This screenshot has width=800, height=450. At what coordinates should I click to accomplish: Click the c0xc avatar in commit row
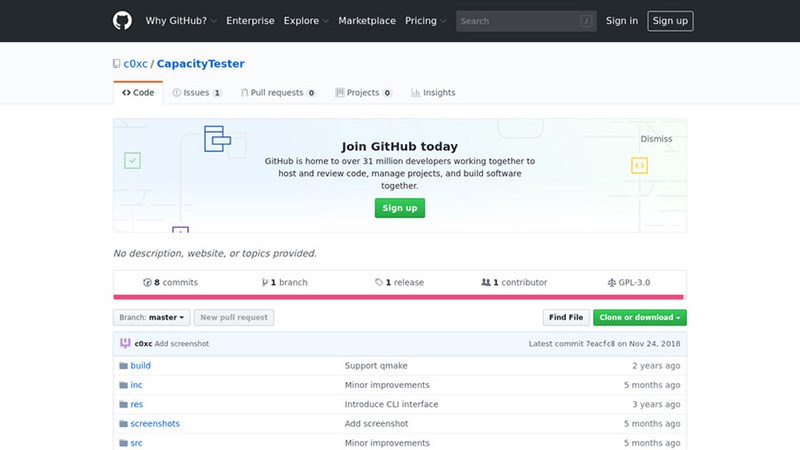125,343
